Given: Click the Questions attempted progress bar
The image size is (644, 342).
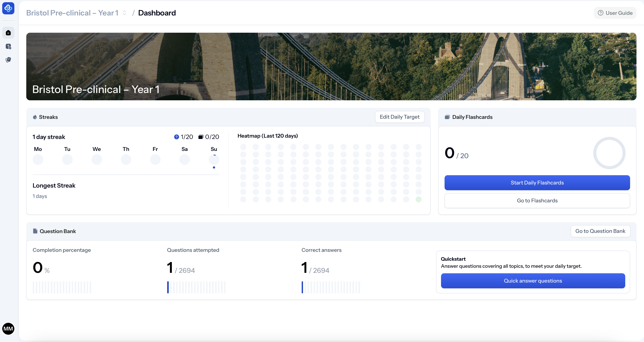Looking at the screenshot, I should click(x=196, y=287).
